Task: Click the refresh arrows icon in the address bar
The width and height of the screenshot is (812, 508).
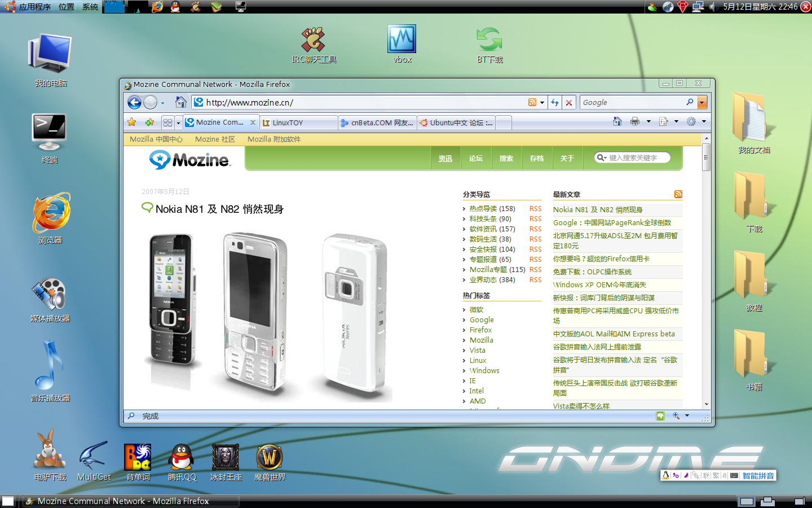Action: 555,102
